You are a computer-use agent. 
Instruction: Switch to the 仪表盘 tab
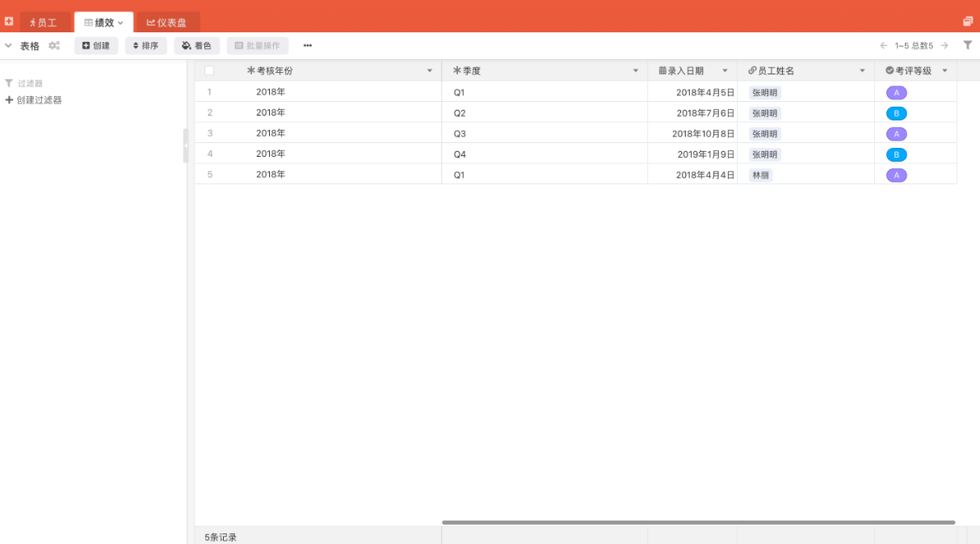(x=167, y=23)
